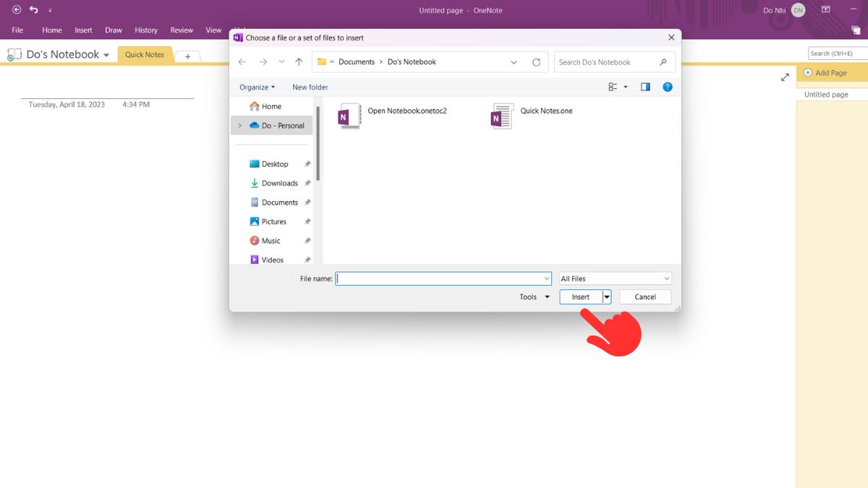Close the file insert dialog
Screen dimensions: 868x488
coord(671,38)
